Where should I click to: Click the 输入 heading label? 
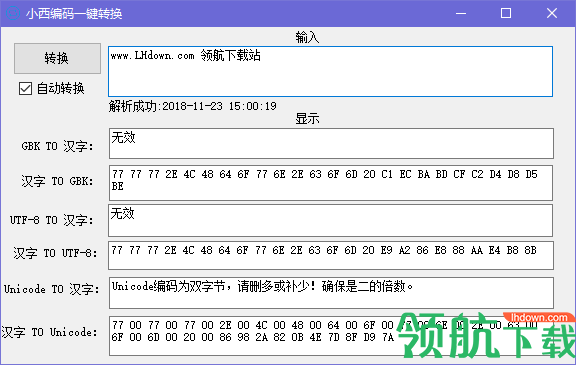click(x=307, y=37)
